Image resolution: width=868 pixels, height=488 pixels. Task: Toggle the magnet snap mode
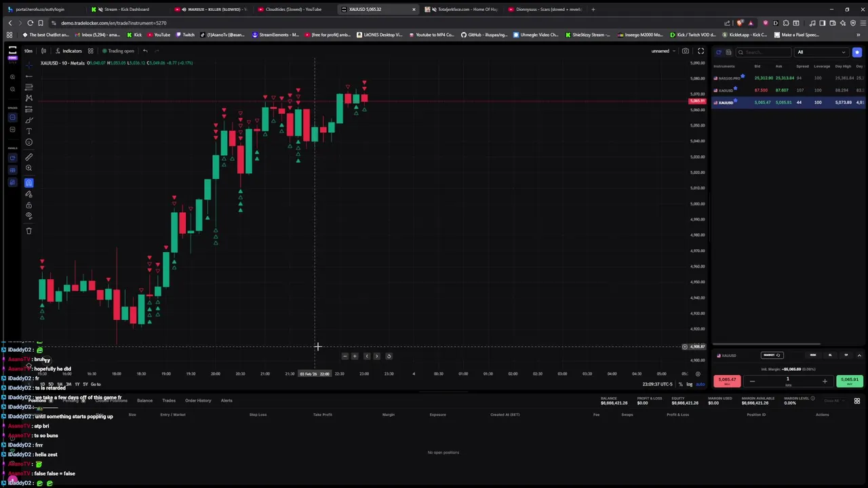tap(28, 182)
